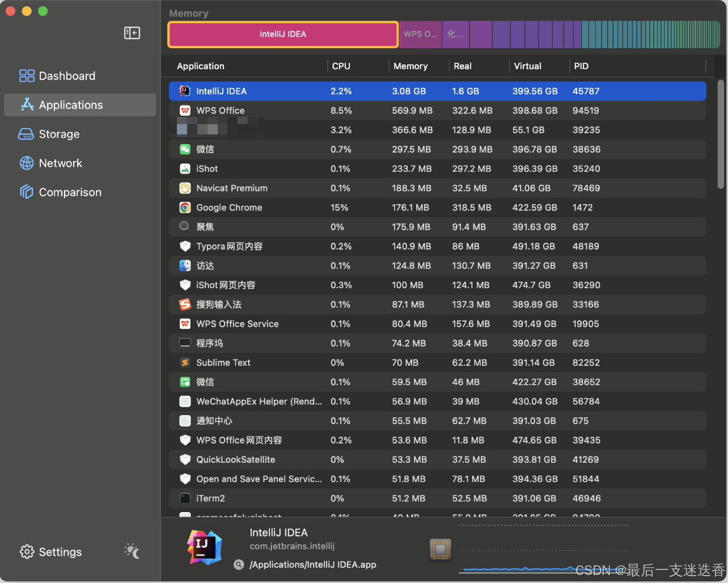
Task: Click the iShot网页内容 shield icon
Action: (185, 285)
